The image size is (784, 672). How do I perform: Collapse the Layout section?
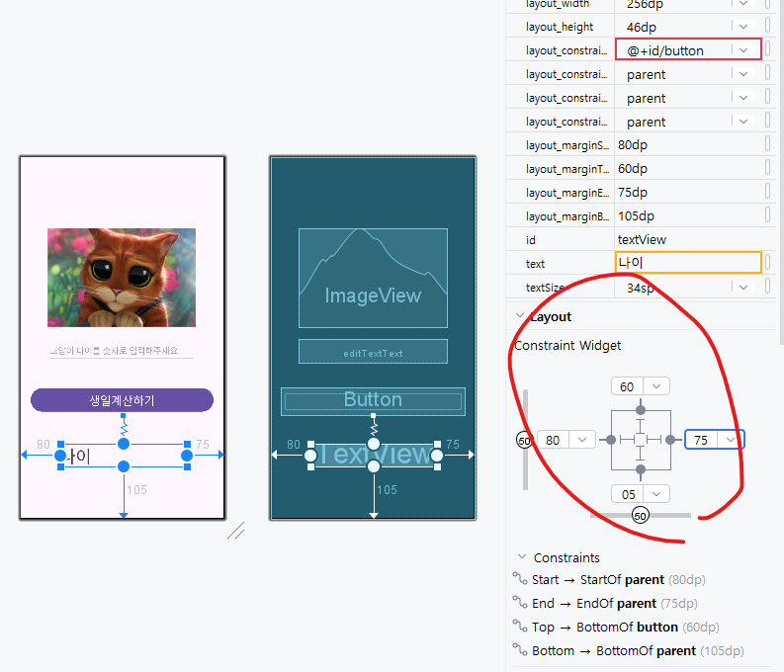click(520, 316)
